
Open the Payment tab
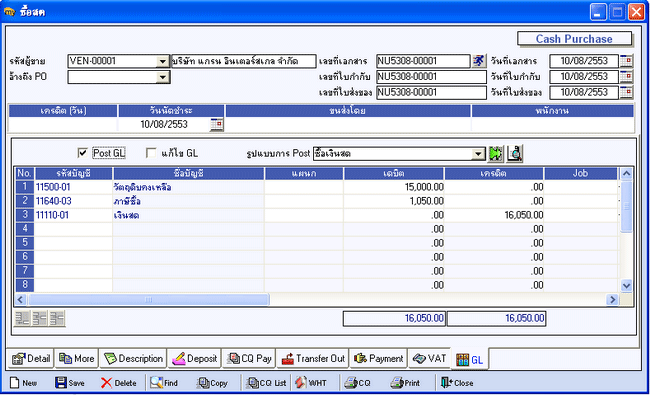click(x=379, y=359)
